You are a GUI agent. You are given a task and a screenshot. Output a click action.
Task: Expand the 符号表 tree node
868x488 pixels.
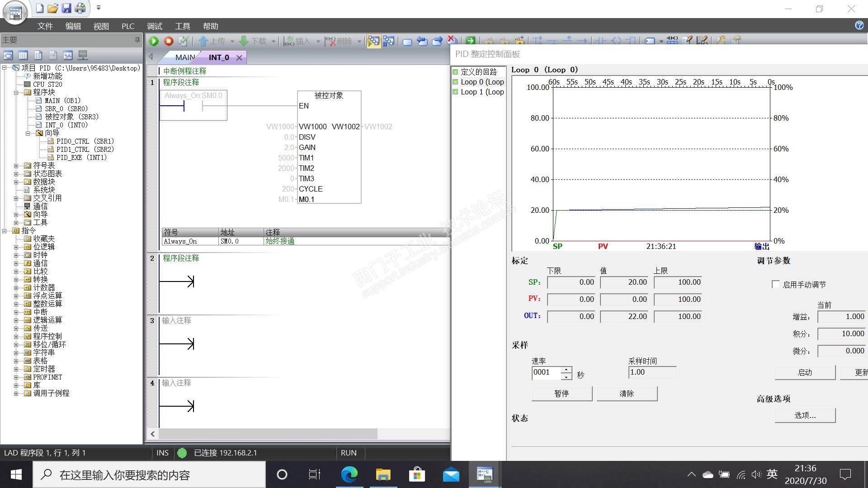coord(16,166)
